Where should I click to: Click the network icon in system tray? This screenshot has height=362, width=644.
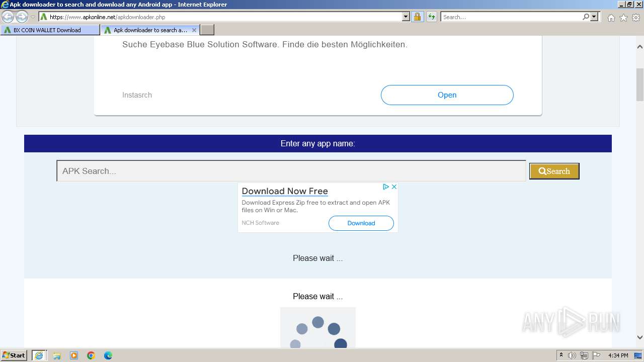(x=584, y=355)
